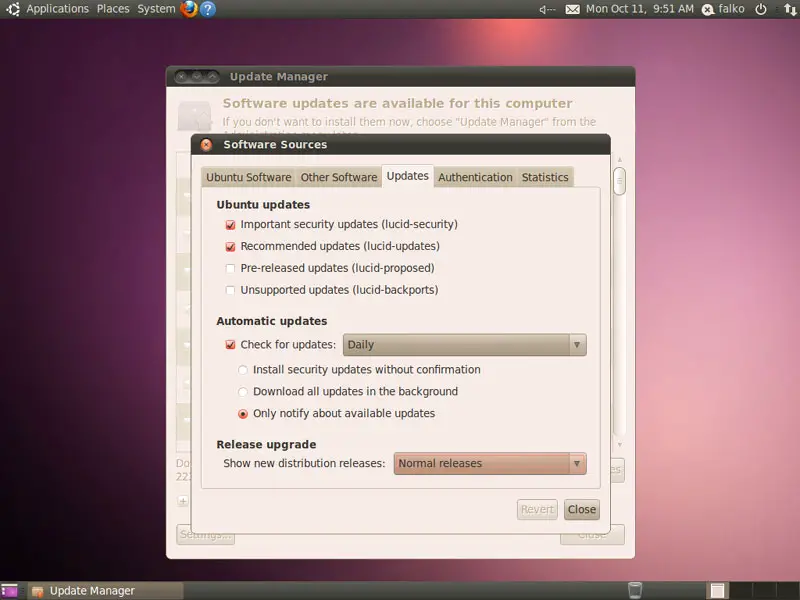Switch to the Other Software tab
The image size is (800, 600).
339,177
